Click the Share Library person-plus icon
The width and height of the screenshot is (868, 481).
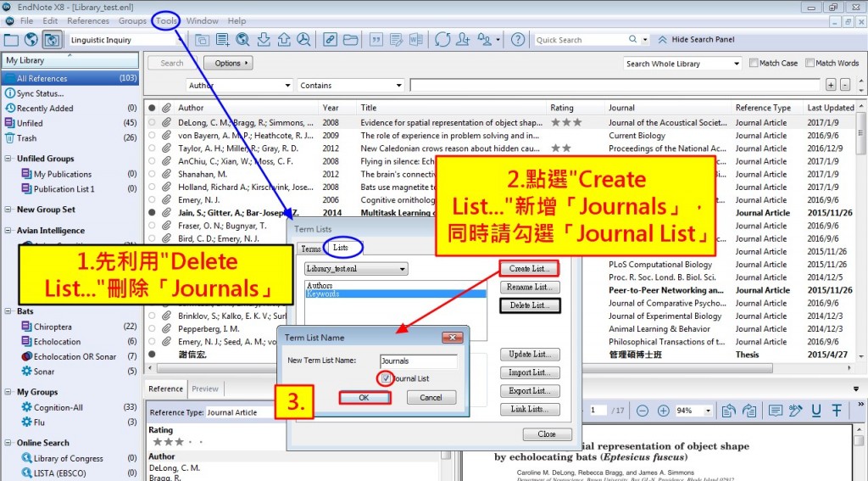[x=463, y=40]
